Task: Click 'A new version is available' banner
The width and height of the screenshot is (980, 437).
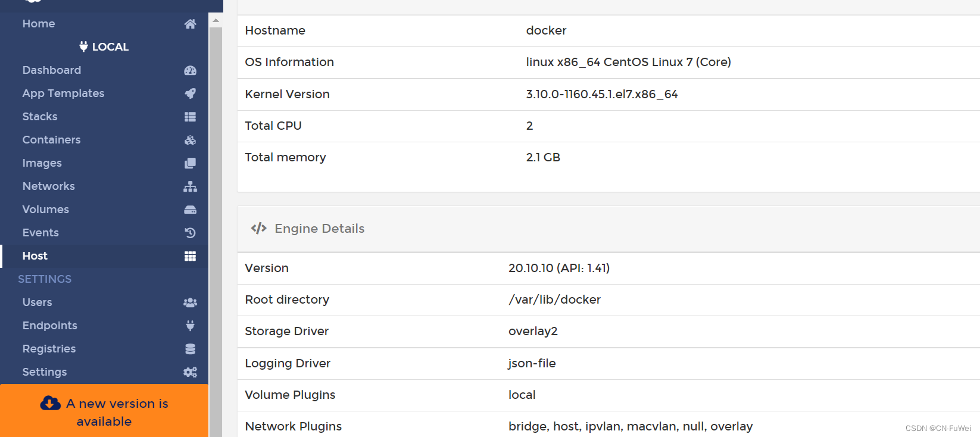Action: (104, 411)
